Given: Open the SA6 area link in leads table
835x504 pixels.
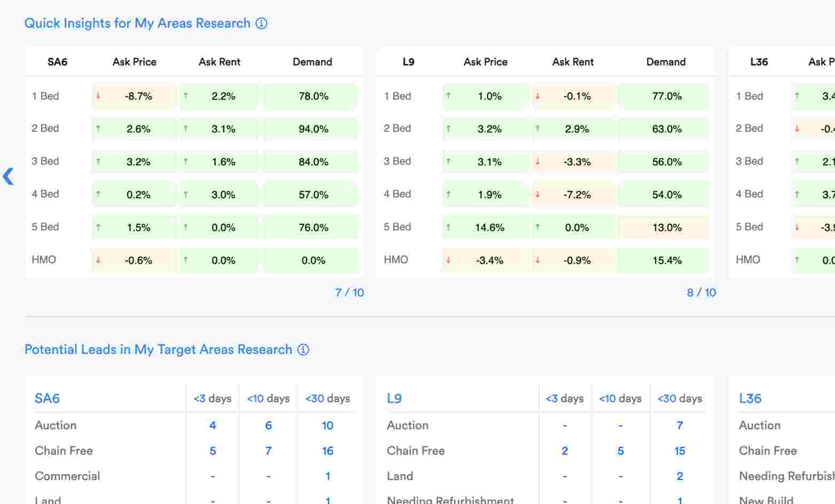Looking at the screenshot, I should click(47, 398).
